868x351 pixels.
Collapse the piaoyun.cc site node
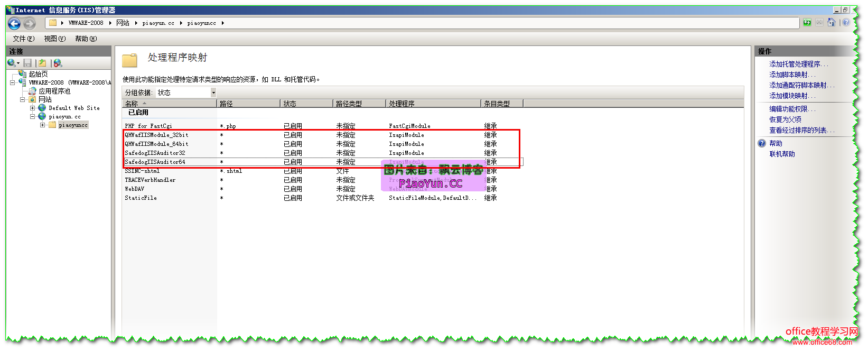(x=33, y=116)
